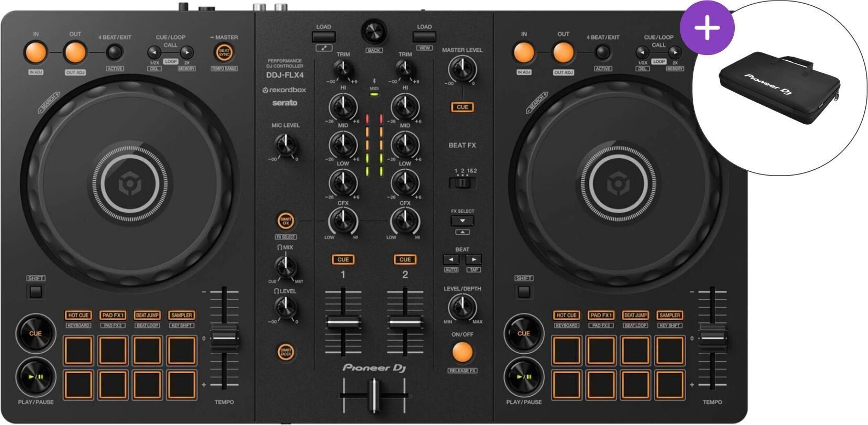The height and width of the screenshot is (425, 868).
Task: Click the BEAT right arrow button
Action: click(474, 259)
